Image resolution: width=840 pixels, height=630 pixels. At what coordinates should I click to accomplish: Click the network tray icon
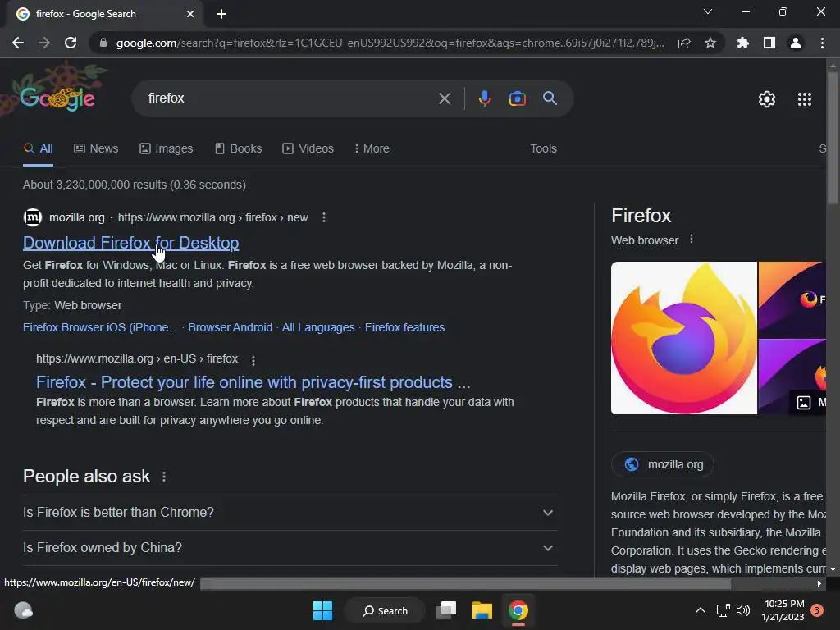pyautogui.click(x=723, y=610)
